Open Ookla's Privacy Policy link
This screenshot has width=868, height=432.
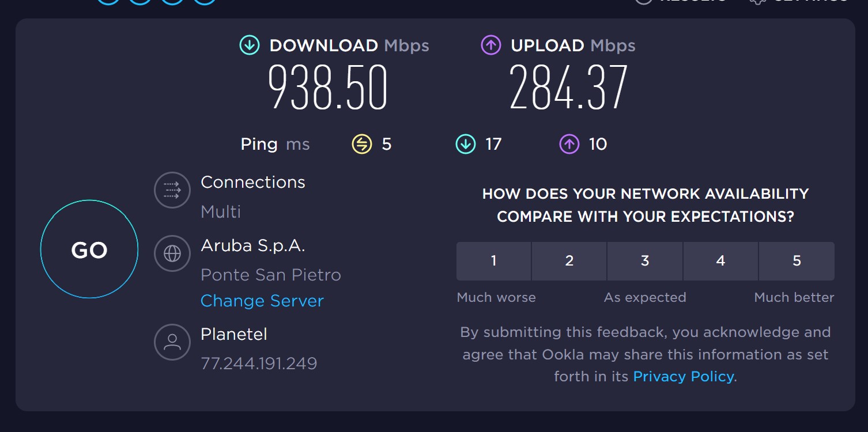coord(684,377)
